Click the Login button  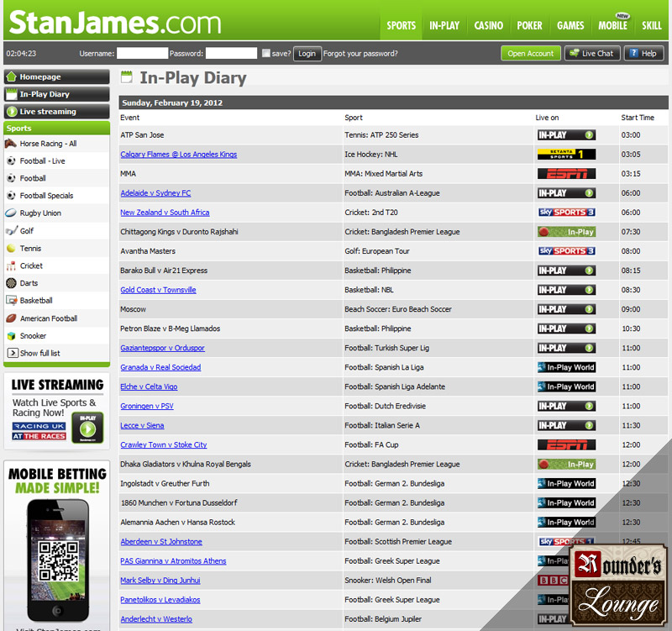[x=307, y=54]
